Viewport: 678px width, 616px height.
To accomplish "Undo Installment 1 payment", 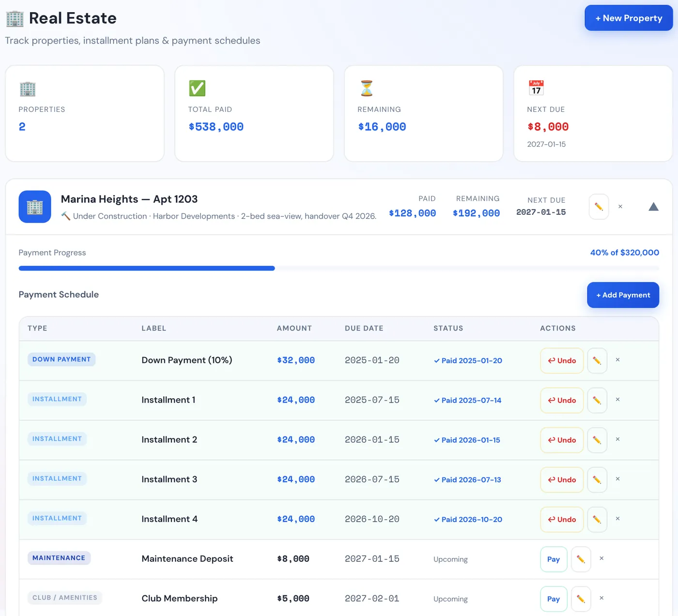I will click(562, 400).
